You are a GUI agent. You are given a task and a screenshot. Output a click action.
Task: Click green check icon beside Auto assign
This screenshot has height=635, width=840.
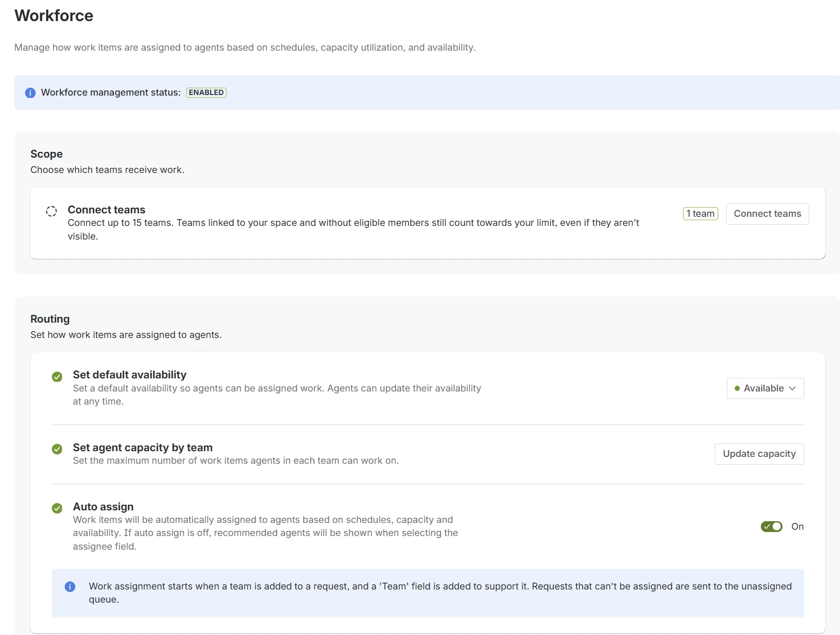[x=57, y=508]
